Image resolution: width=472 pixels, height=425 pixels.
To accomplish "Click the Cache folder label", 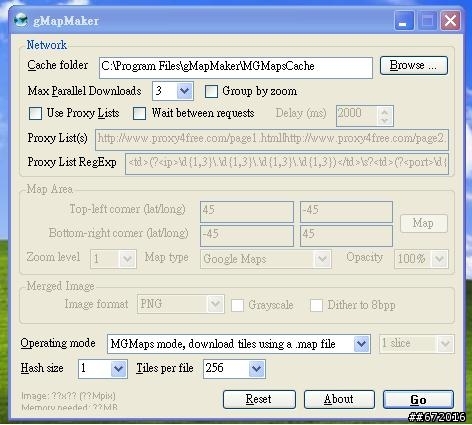I will [58, 65].
